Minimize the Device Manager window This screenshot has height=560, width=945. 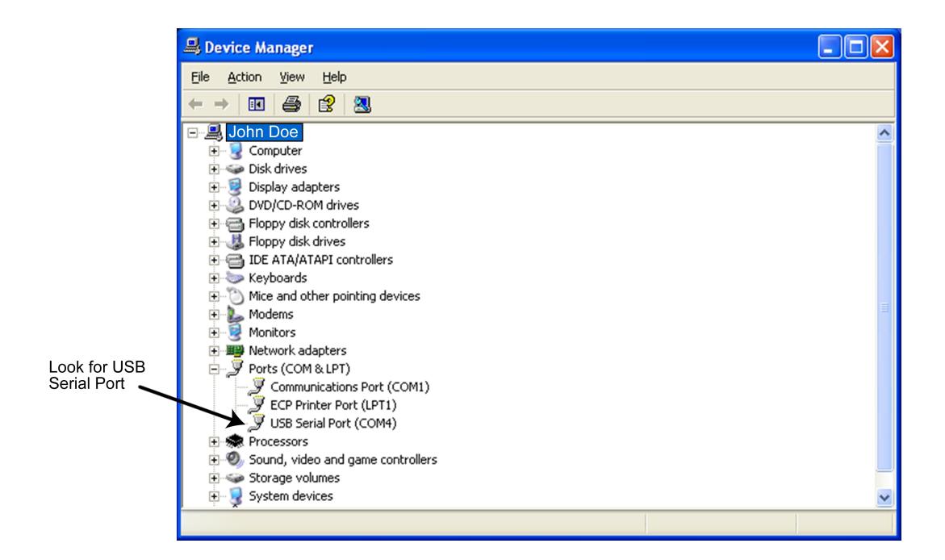(830, 47)
